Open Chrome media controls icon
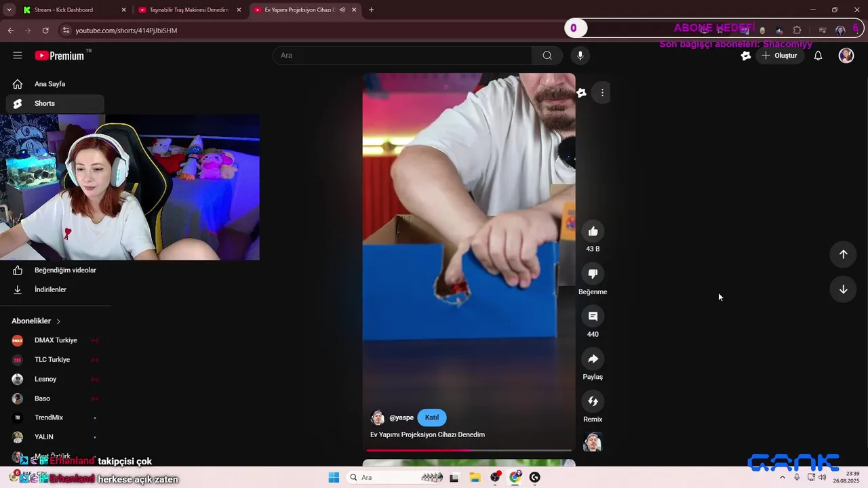Viewport: 868px width, 488px height. tap(822, 30)
